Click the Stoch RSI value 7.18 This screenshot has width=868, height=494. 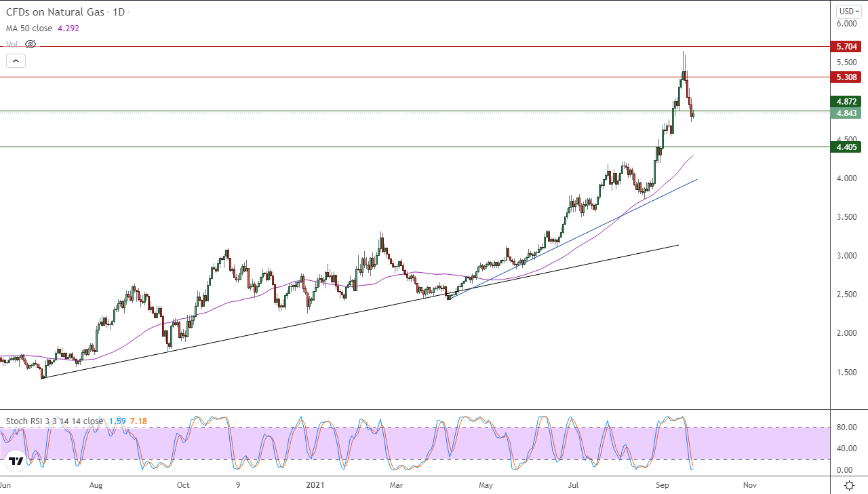click(x=138, y=421)
